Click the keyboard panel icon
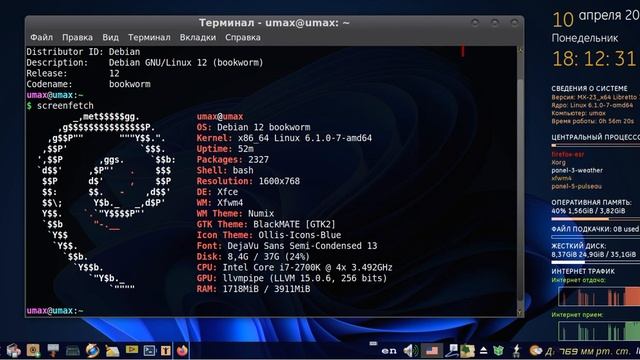Screen dimensions: 640x360 click(73, 351)
